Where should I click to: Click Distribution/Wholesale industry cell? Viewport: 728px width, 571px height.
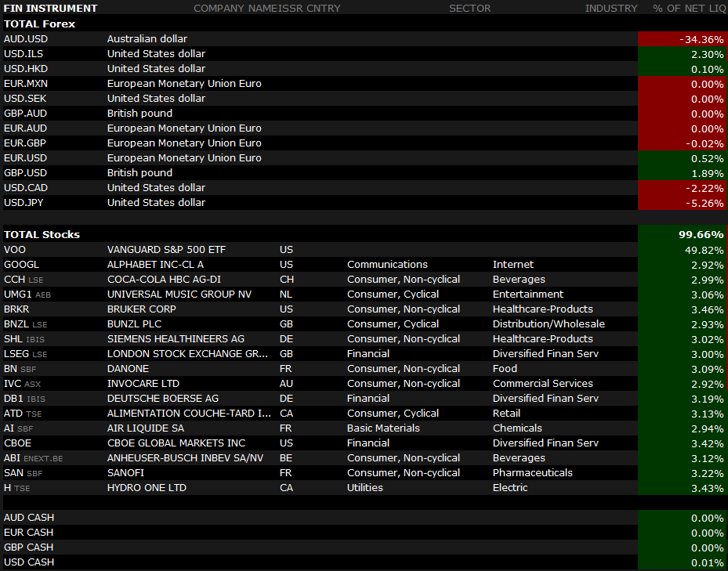549,324
